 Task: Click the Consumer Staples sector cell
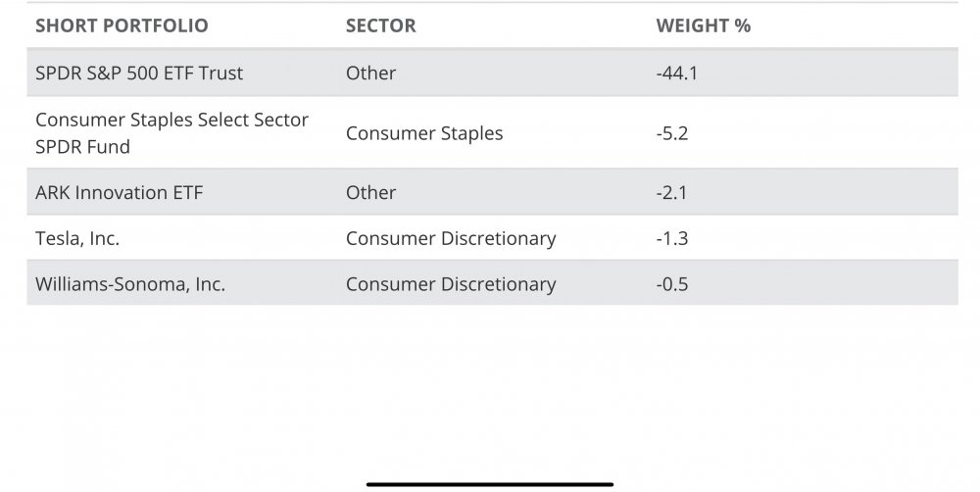point(424,132)
